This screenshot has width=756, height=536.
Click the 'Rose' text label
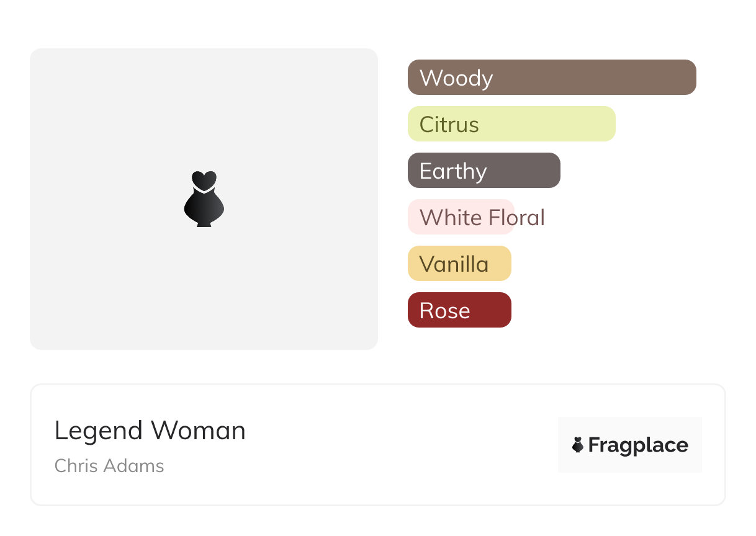click(x=444, y=311)
